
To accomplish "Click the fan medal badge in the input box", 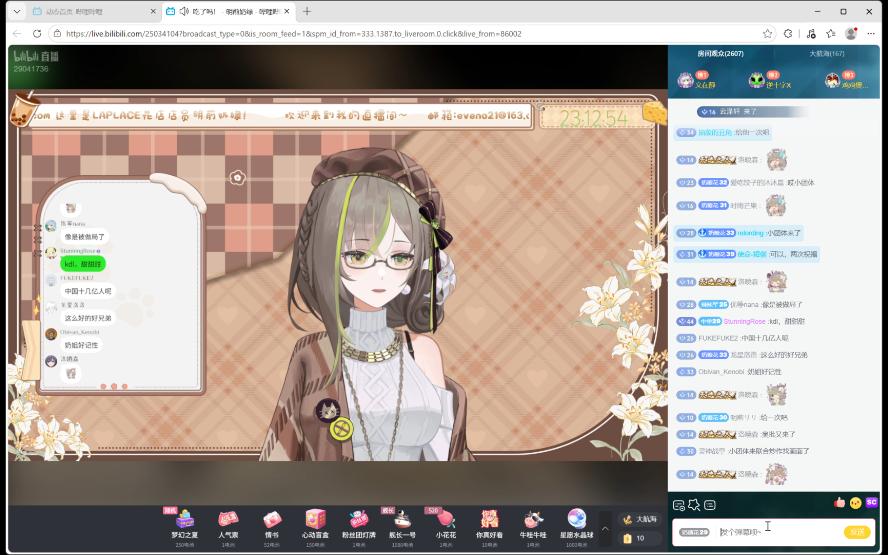I will point(694,532).
